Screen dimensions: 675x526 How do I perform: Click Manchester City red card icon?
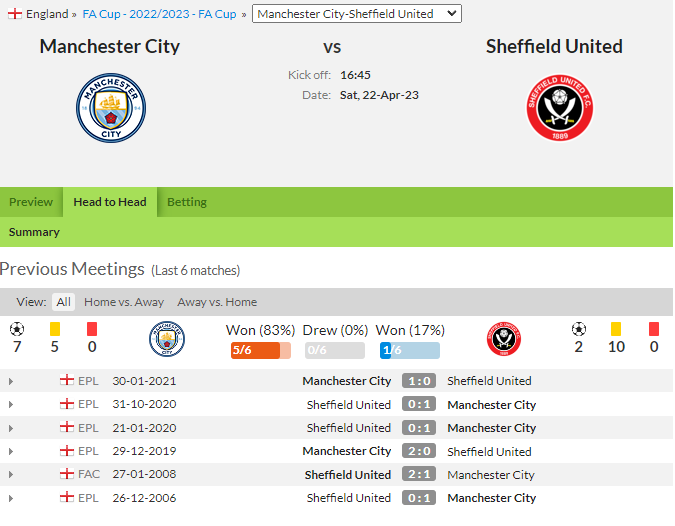coord(92,329)
